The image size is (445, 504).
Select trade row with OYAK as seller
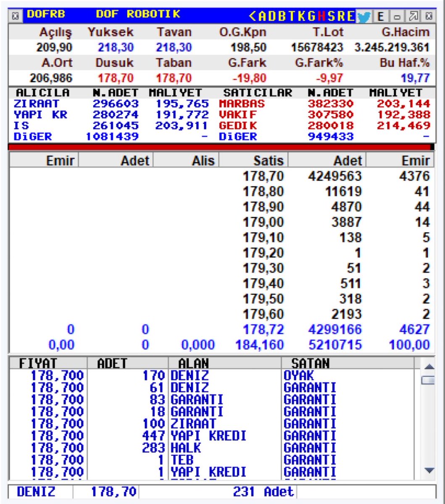pos(212,375)
